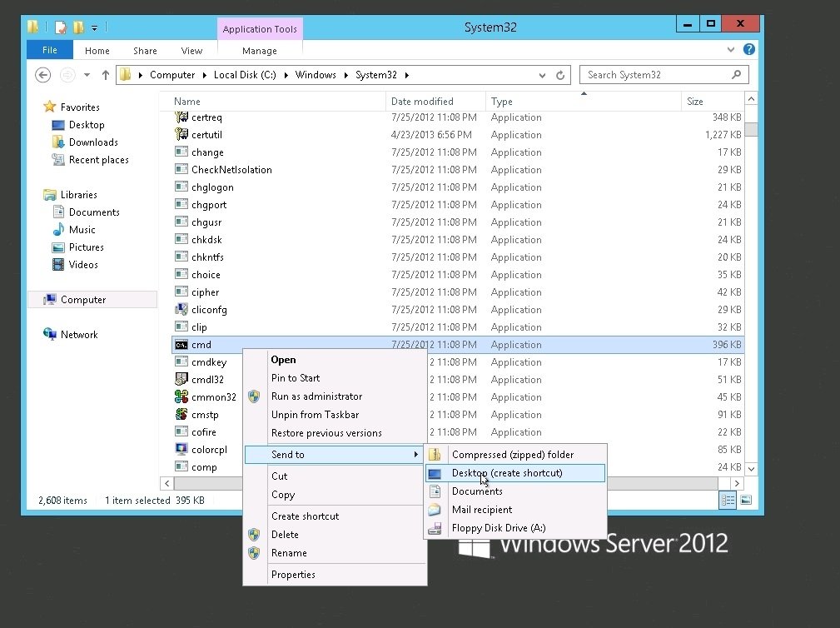
Task: Click the colorcpl file icon
Action: pos(181,449)
